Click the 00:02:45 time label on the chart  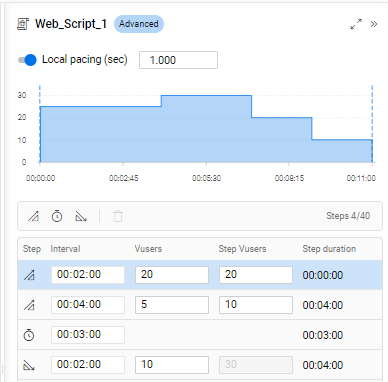(x=123, y=178)
